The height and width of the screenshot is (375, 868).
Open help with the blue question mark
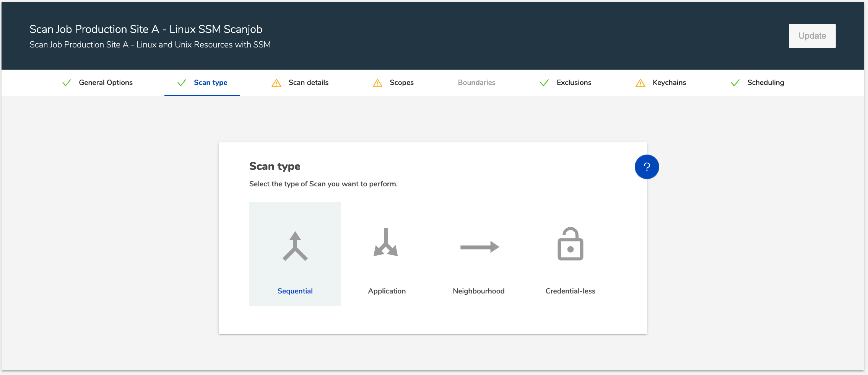click(x=647, y=167)
